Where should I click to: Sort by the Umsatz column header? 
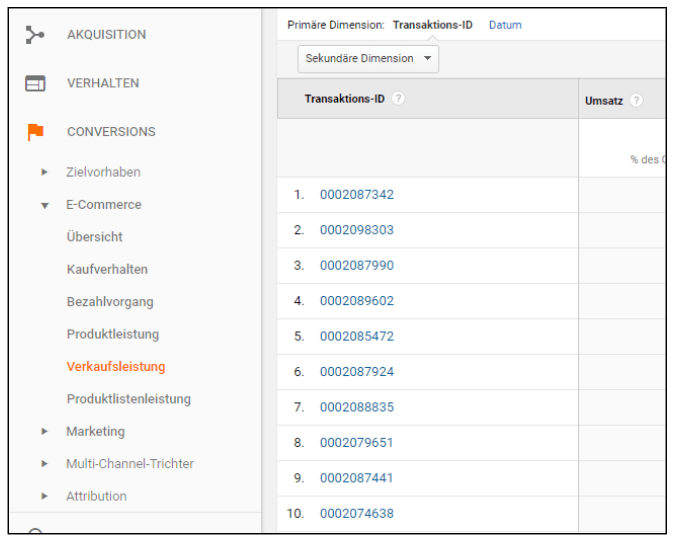(605, 100)
